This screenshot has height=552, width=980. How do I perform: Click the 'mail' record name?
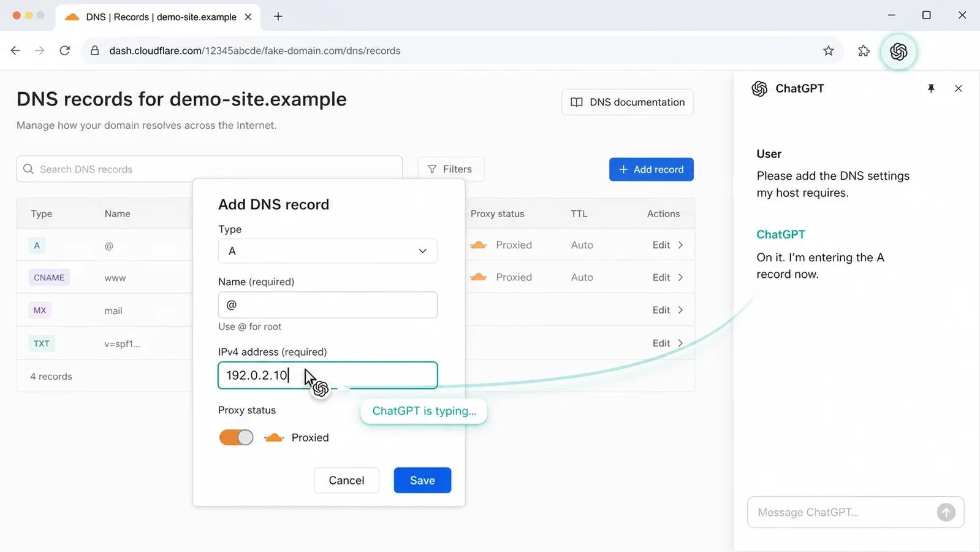click(113, 311)
